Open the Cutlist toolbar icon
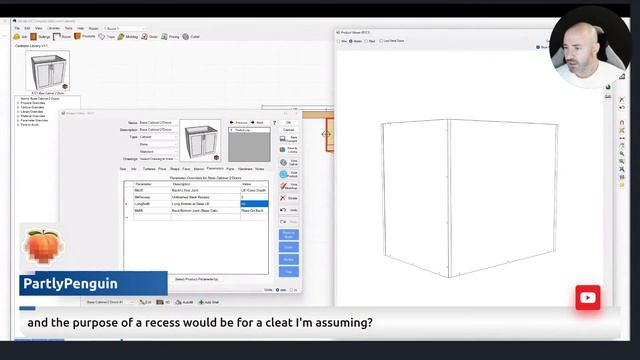The image size is (640, 360). (x=186, y=37)
